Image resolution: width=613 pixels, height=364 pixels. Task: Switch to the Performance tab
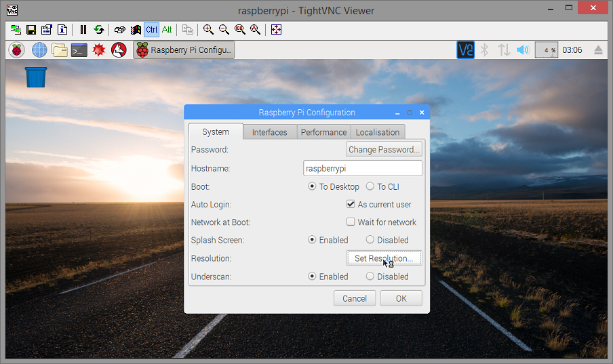pos(323,132)
